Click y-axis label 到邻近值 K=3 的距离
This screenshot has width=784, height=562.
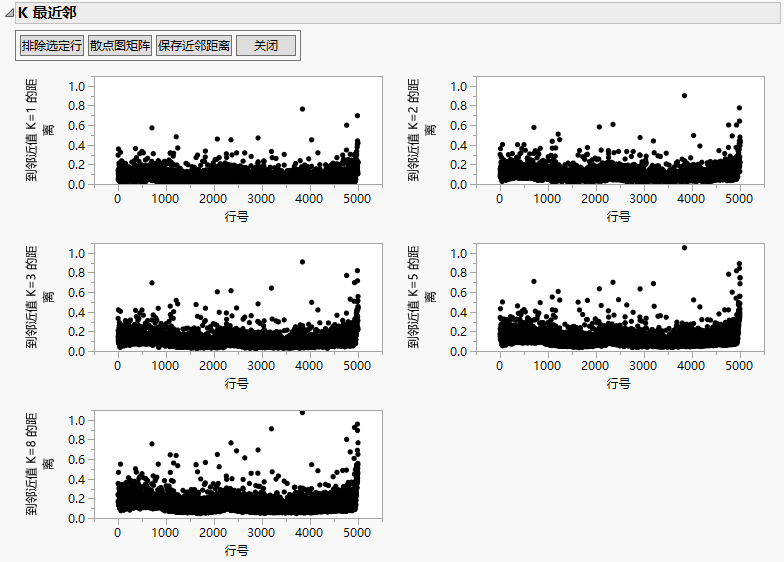[x=40, y=297]
